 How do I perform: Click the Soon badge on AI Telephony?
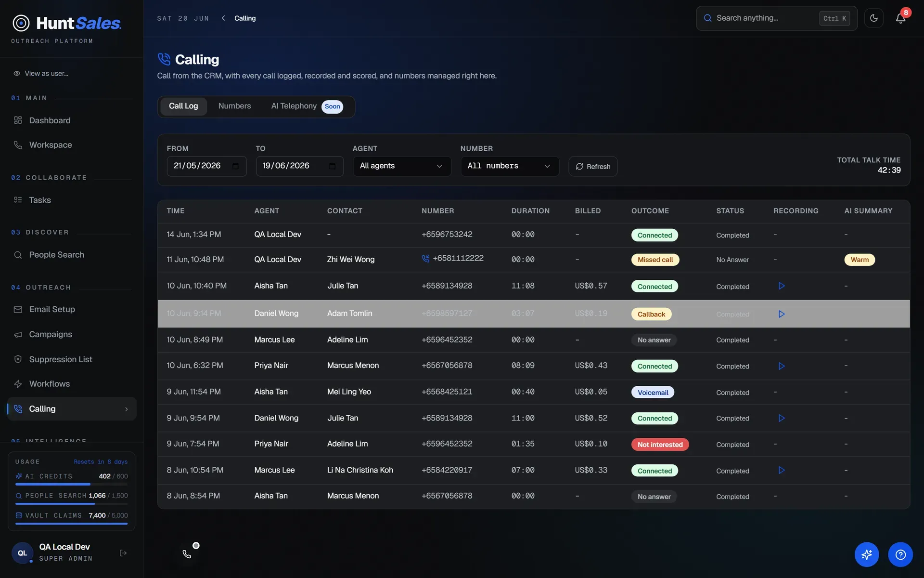coord(332,106)
